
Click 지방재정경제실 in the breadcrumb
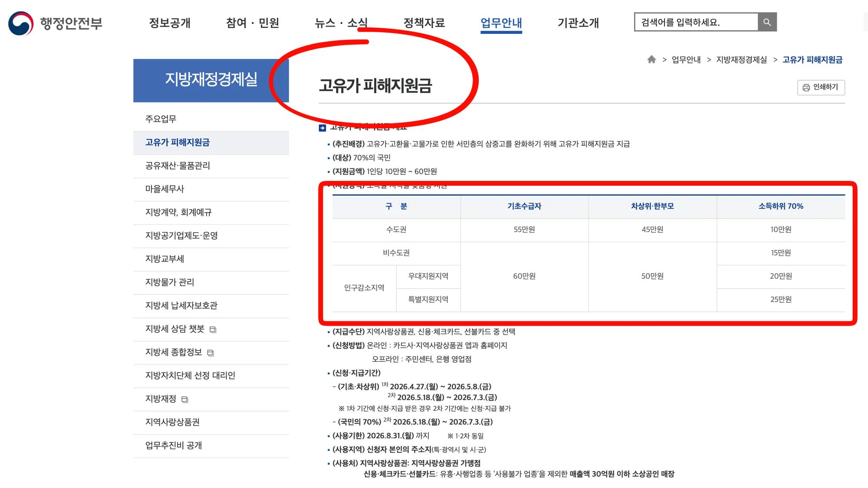[x=741, y=60]
